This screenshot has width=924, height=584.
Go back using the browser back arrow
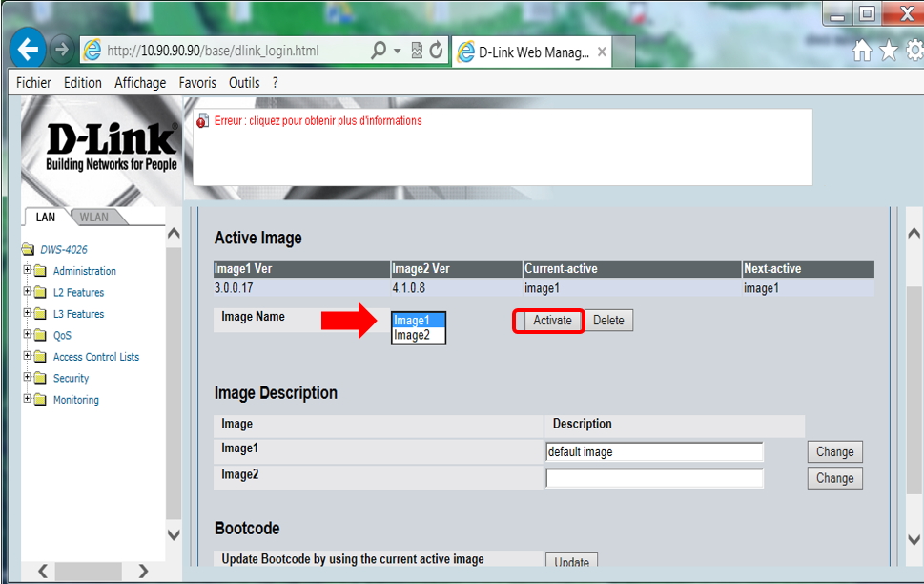pos(28,50)
